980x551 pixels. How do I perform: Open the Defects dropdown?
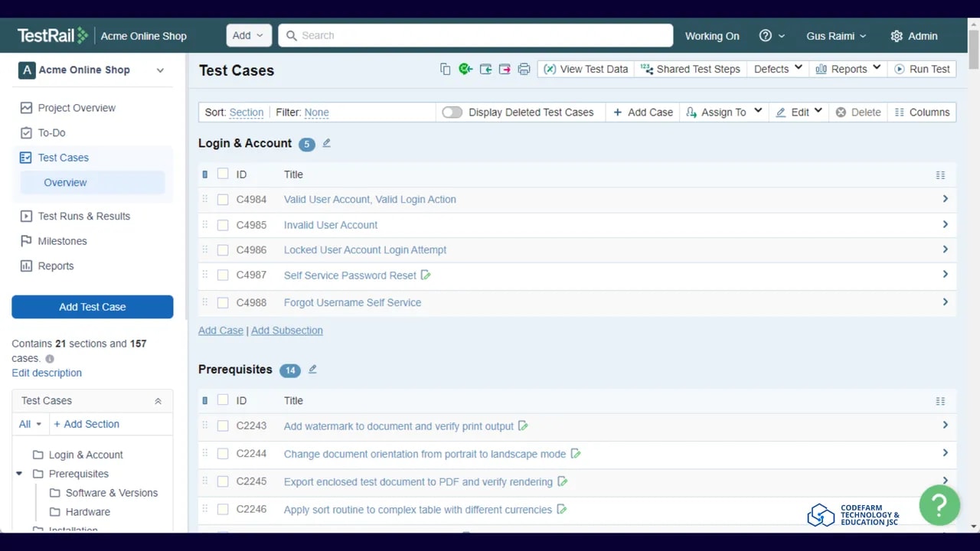[778, 69]
